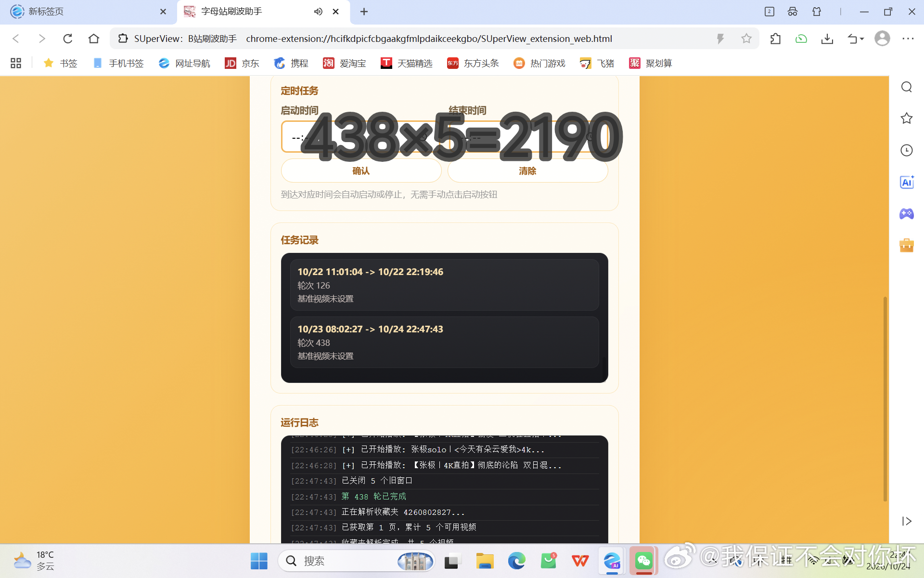This screenshot has width=924, height=578.
Task: Open the 热门游戏 bookmark
Action: click(539, 63)
